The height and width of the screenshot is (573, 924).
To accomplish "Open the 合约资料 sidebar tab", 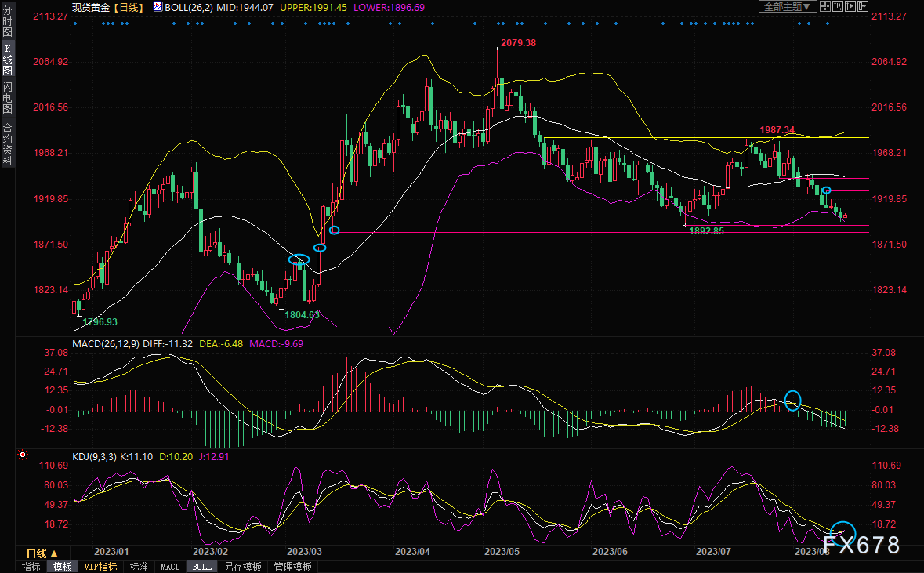I will click(x=7, y=143).
